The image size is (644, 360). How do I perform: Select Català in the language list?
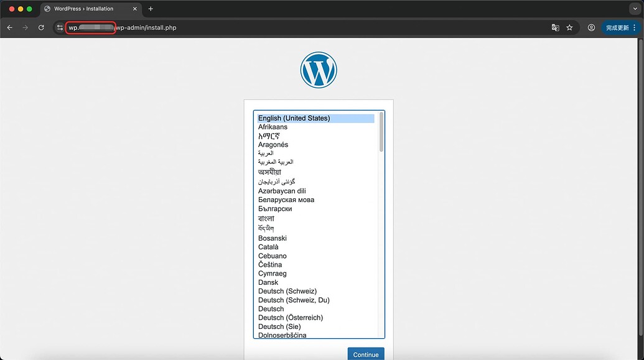click(315, 247)
